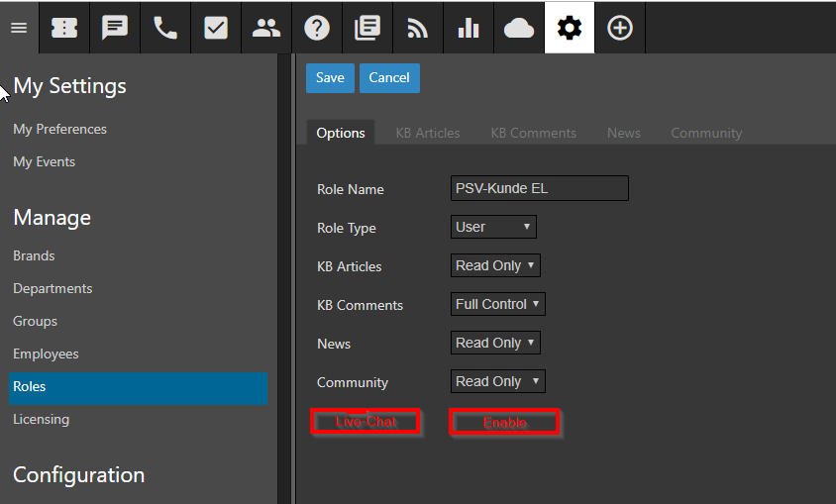Screen dimensions: 836x504
Task: Click the cloud icon in top bar
Action: 519,28
